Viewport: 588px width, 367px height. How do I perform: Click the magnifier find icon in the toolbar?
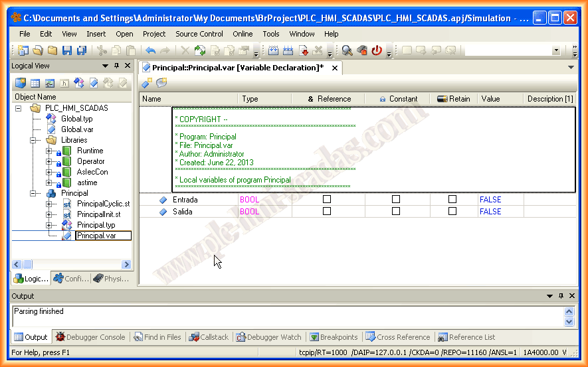pos(347,50)
